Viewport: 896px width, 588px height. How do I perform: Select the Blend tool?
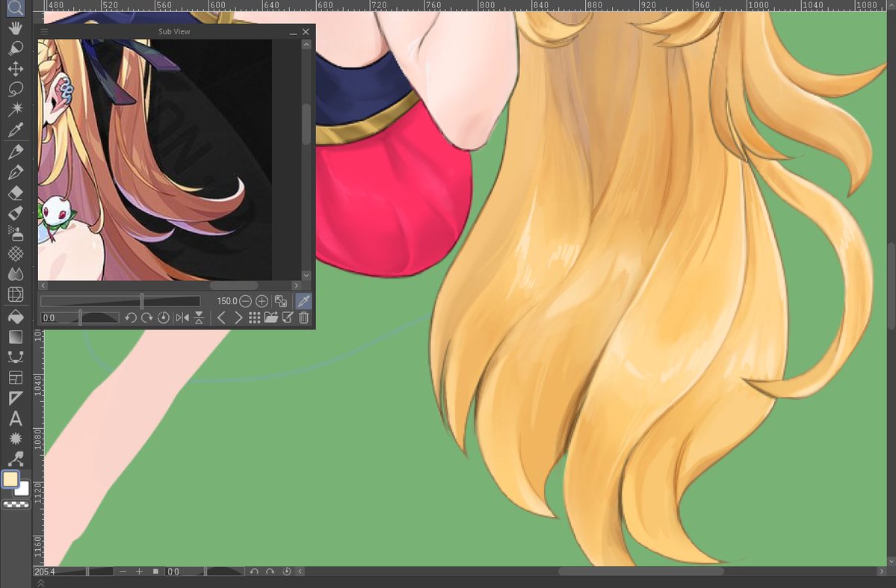point(16,273)
